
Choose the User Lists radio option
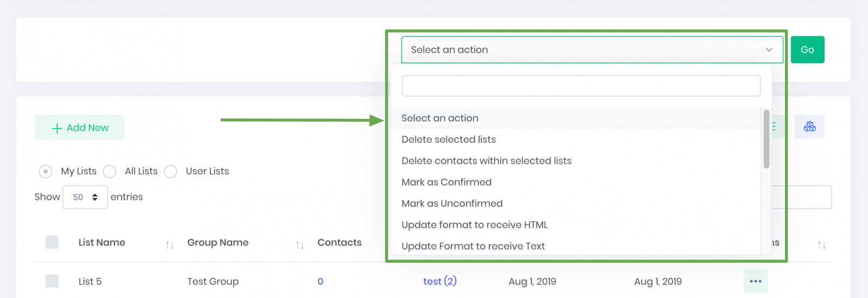171,172
